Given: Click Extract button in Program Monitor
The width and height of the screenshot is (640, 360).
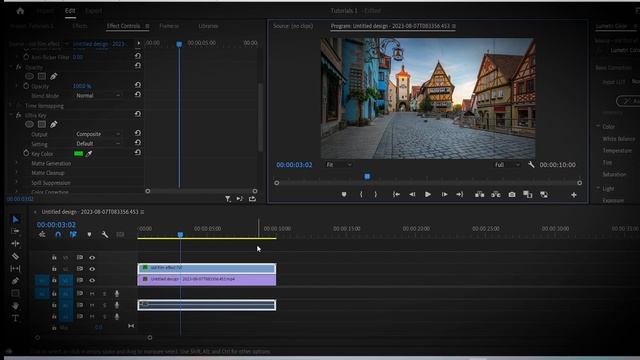Looking at the screenshot, I should coord(496,195).
